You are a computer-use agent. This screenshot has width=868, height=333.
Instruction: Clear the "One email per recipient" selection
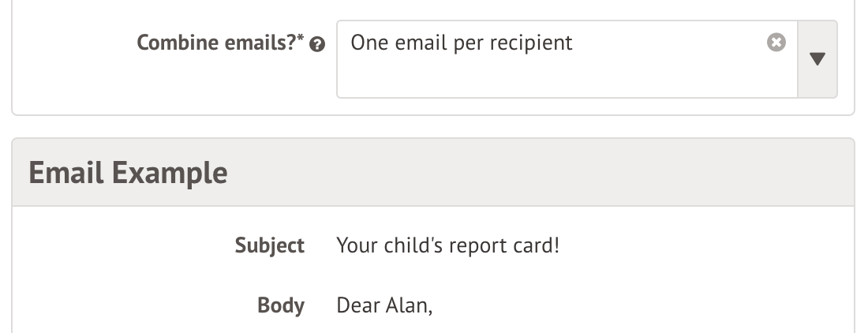(776, 43)
